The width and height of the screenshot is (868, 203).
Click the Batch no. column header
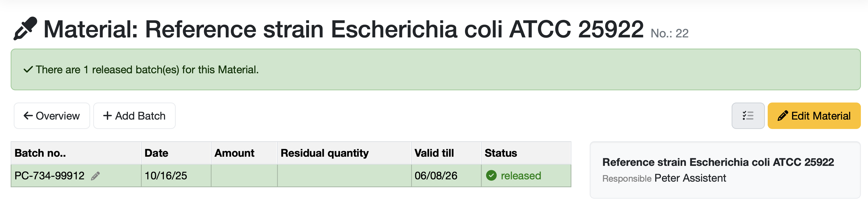coord(40,153)
